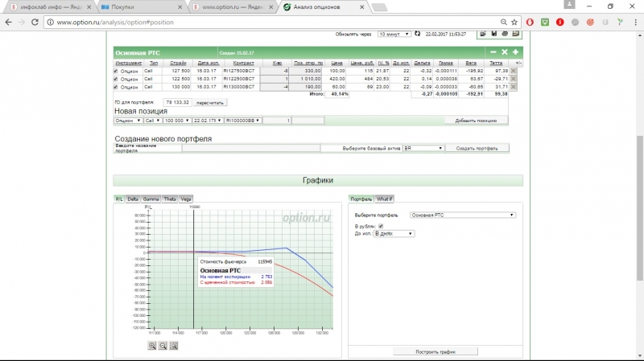Remove the 130 000 strike row with X
This screenshot has width=644, height=361.
point(514,87)
